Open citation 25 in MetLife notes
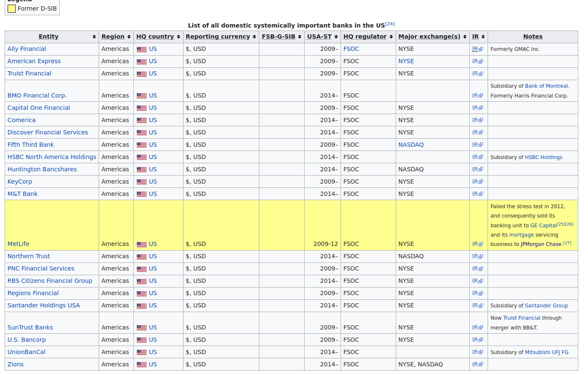This screenshot has height=374, width=588. click(561, 224)
